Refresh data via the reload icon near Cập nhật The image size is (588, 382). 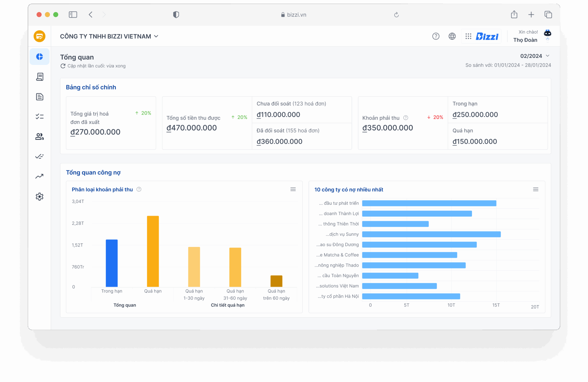63,66
